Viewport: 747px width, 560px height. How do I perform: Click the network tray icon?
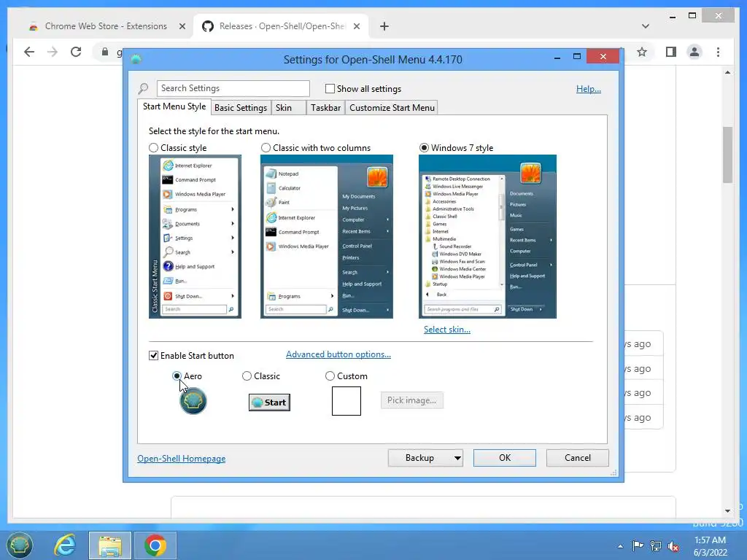[x=656, y=545]
